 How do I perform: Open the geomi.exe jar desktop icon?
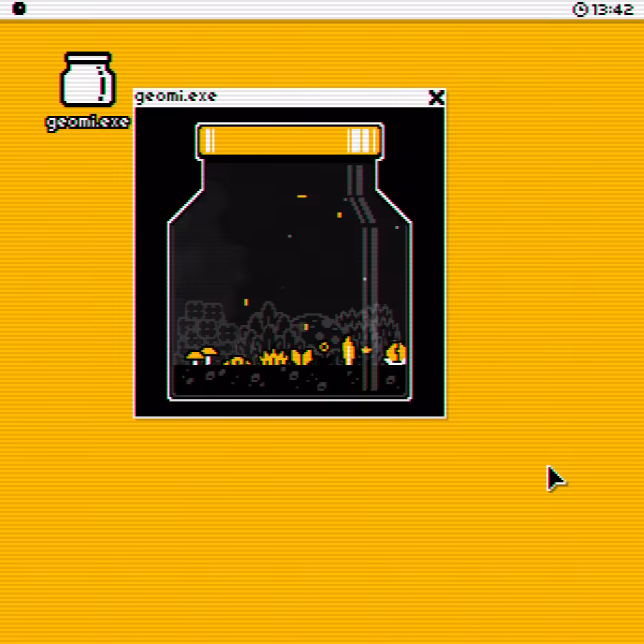pos(88,79)
